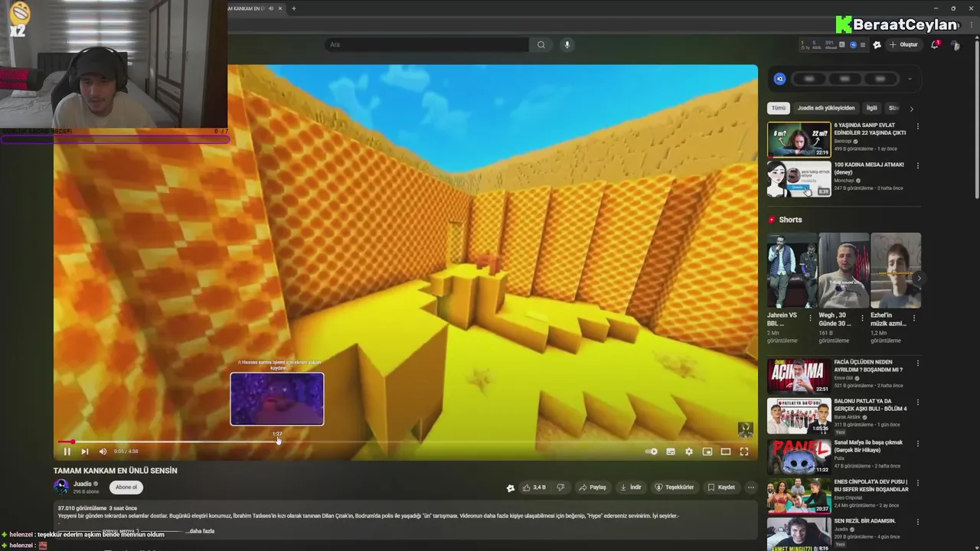Open the Juadis channel name link
Image resolution: width=980 pixels, height=551 pixels.
82,484
